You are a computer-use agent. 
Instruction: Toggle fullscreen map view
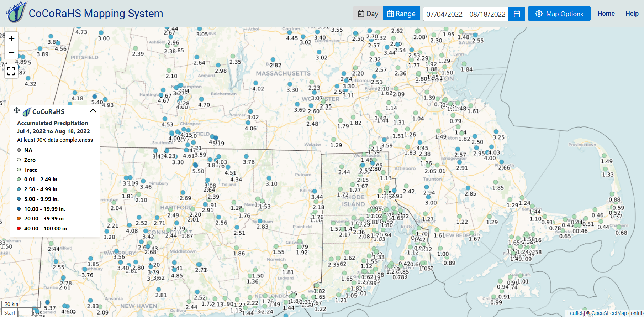click(11, 71)
